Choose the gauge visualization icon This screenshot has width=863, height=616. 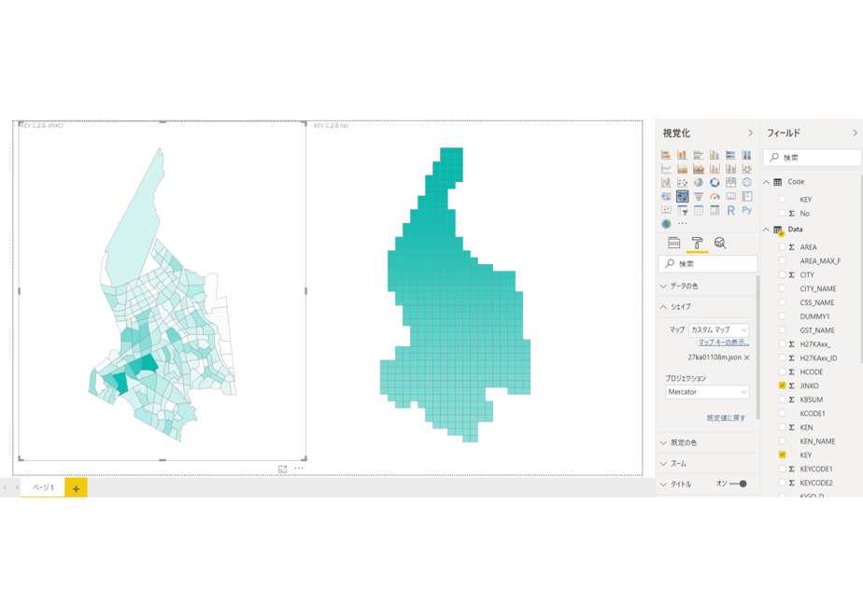714,196
